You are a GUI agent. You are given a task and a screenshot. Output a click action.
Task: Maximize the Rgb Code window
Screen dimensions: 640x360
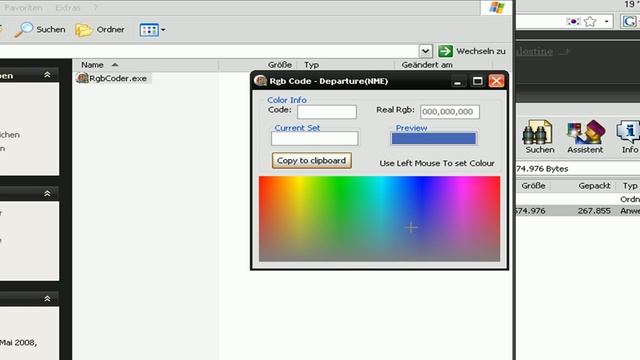[x=477, y=81]
